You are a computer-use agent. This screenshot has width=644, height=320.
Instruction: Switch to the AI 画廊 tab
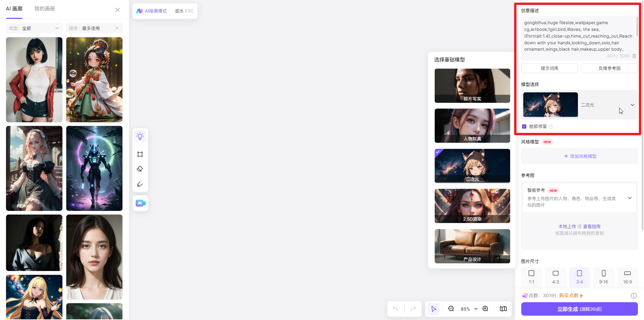(14, 9)
